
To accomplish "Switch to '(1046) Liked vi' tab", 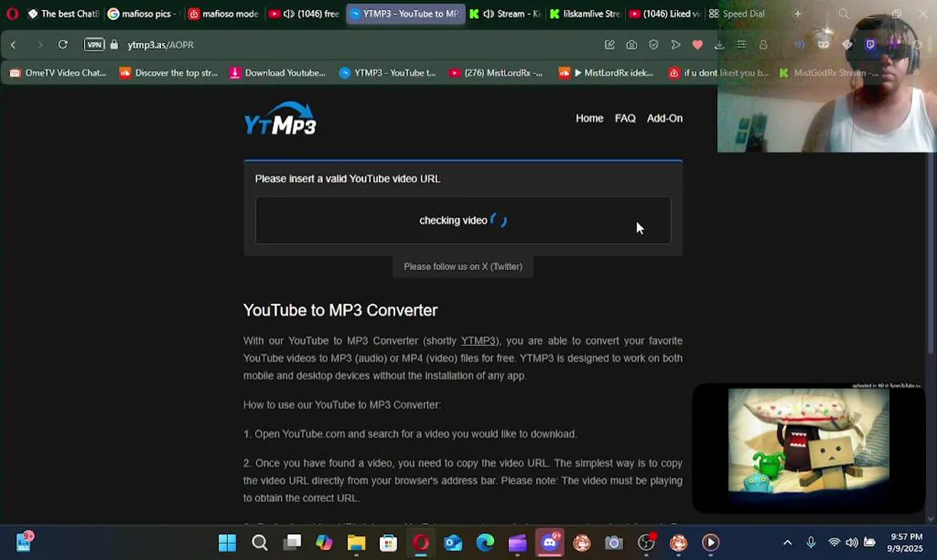I will coord(664,14).
